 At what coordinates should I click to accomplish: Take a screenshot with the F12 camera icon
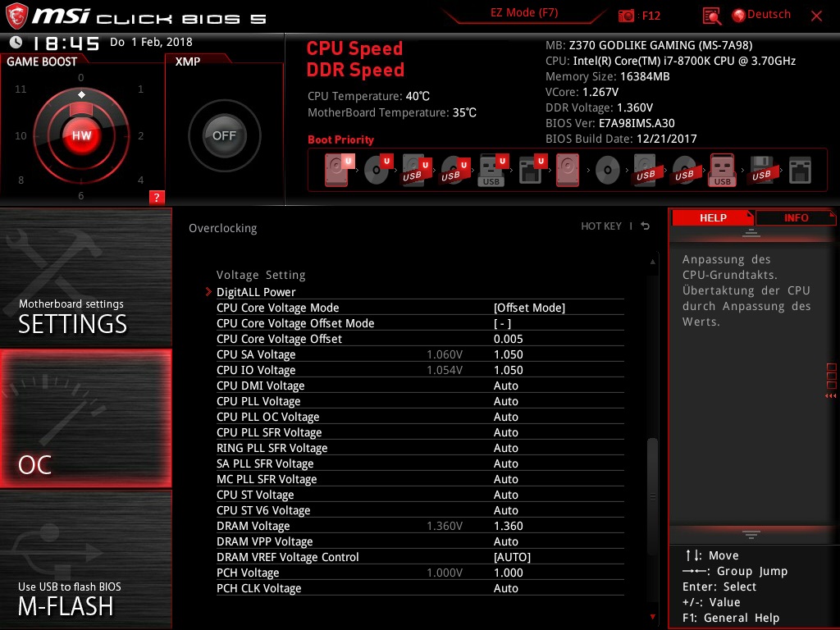626,16
